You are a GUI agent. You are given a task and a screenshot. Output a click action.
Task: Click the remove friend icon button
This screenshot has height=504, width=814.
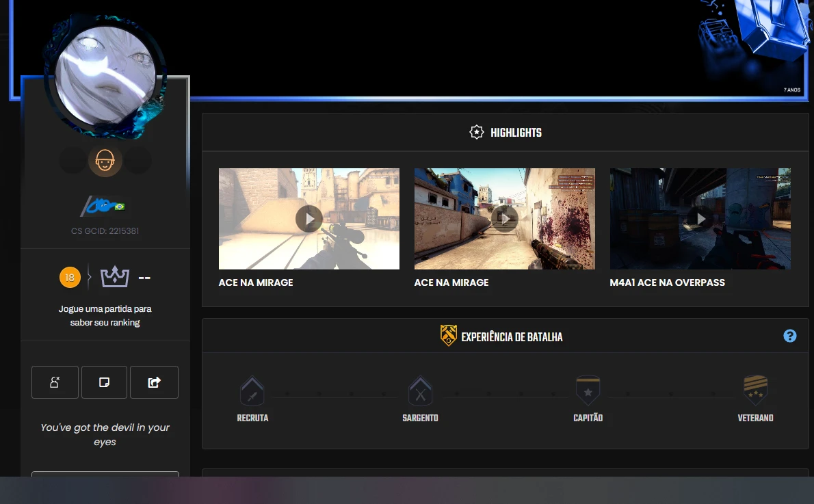pos(55,382)
